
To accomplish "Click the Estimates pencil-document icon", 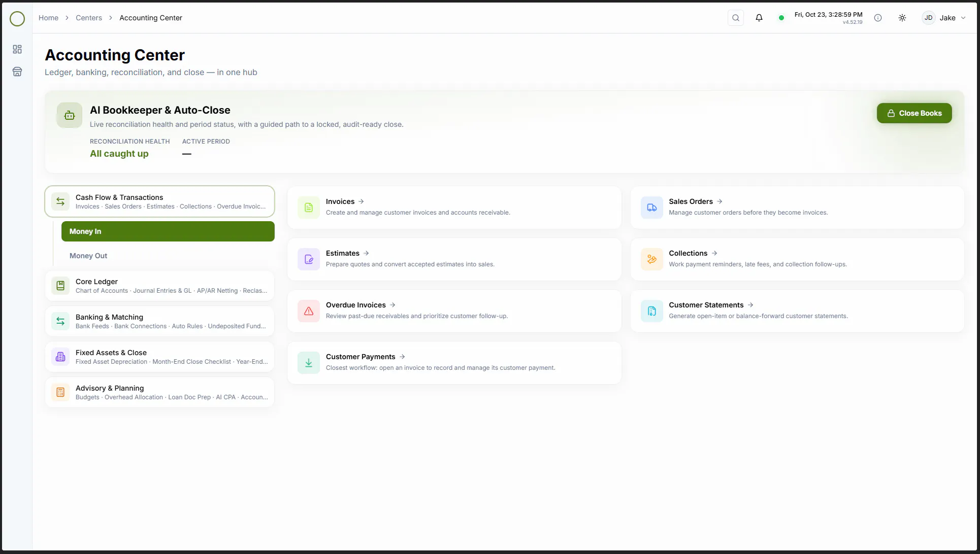I will pyautogui.click(x=309, y=259).
